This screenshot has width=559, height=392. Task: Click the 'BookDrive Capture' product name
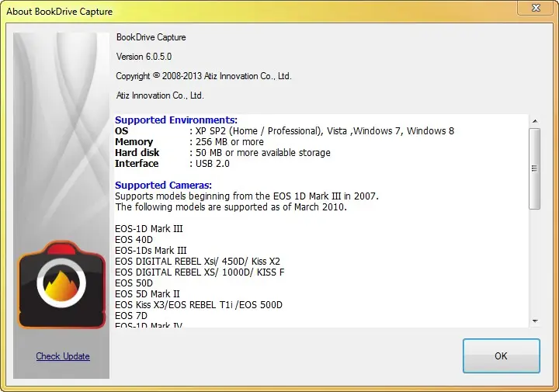(151, 37)
